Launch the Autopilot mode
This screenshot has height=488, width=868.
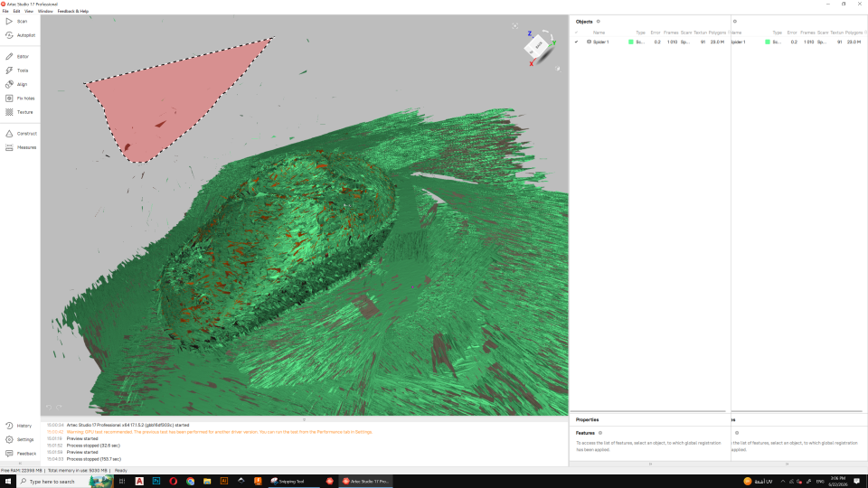point(20,35)
